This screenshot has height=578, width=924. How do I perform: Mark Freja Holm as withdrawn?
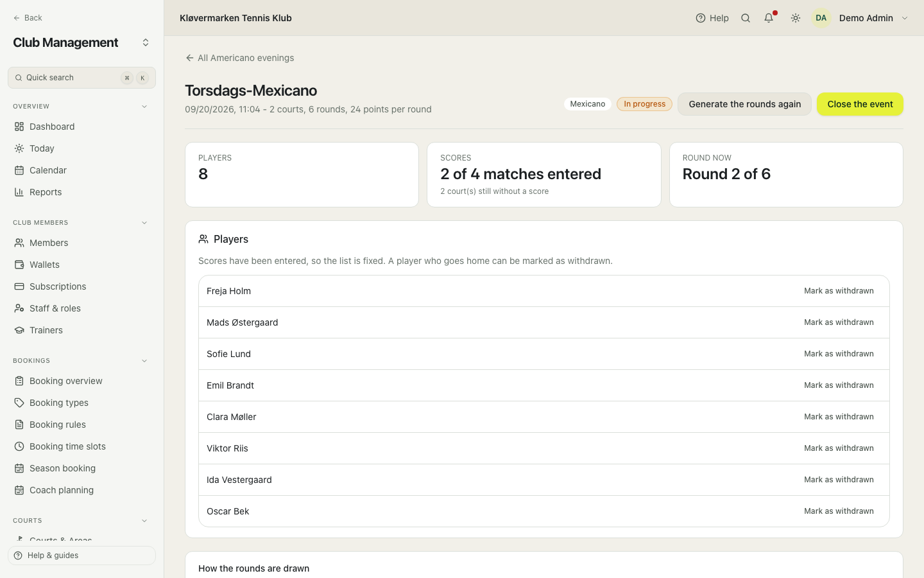point(839,291)
